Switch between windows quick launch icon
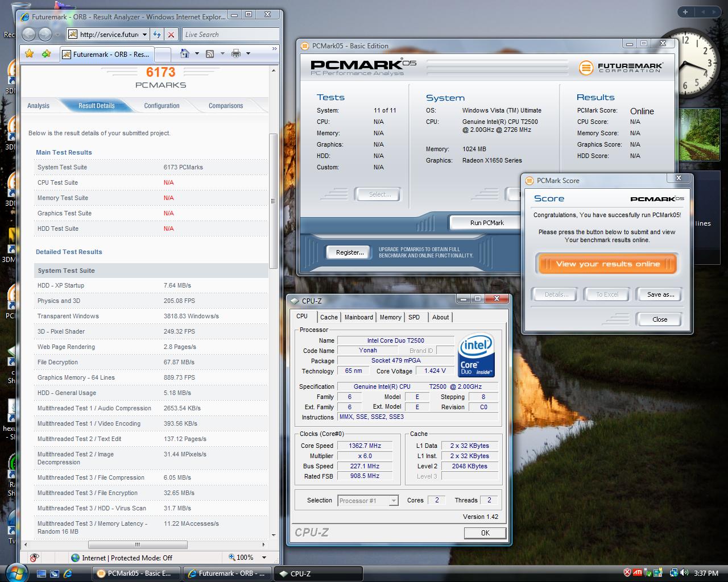728x582 pixels. (55, 573)
